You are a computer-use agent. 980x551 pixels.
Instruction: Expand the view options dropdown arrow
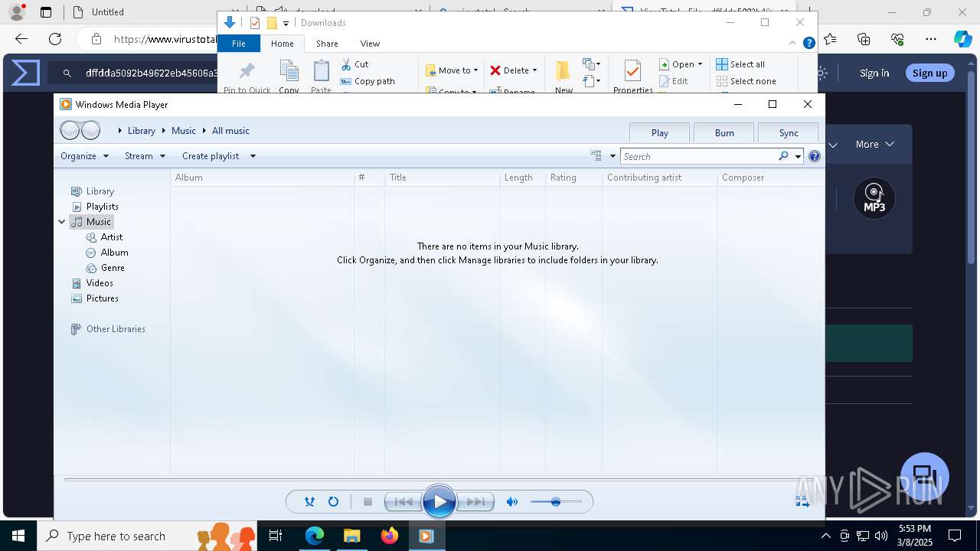pos(612,156)
